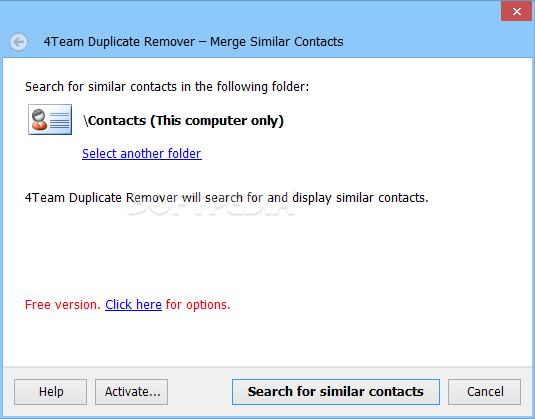Click the Free version. notice text
The height and width of the screenshot is (419, 535).
click(62, 304)
